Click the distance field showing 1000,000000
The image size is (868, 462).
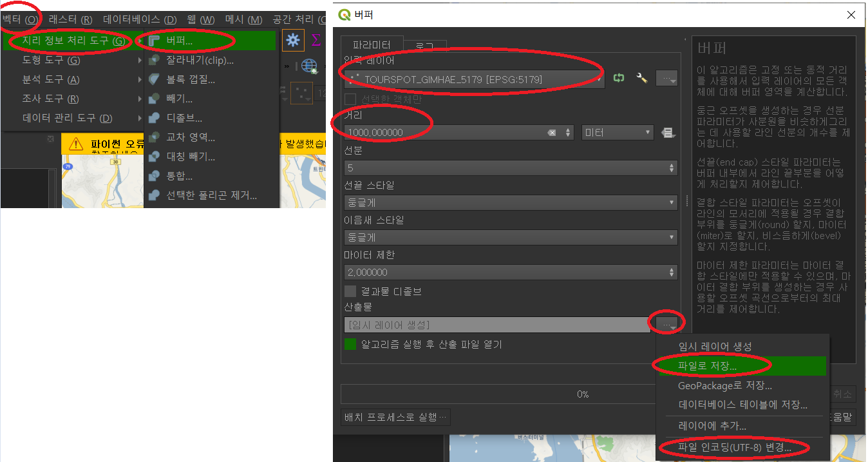[x=444, y=133]
